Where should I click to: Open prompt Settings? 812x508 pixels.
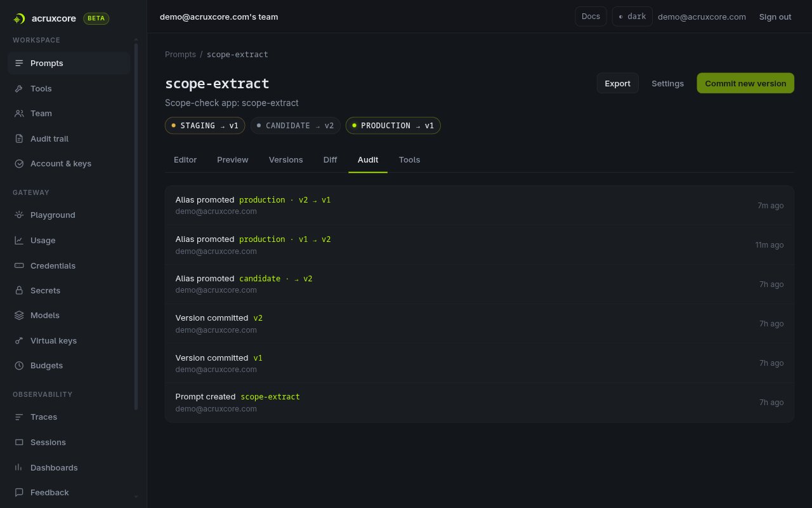[x=667, y=83]
